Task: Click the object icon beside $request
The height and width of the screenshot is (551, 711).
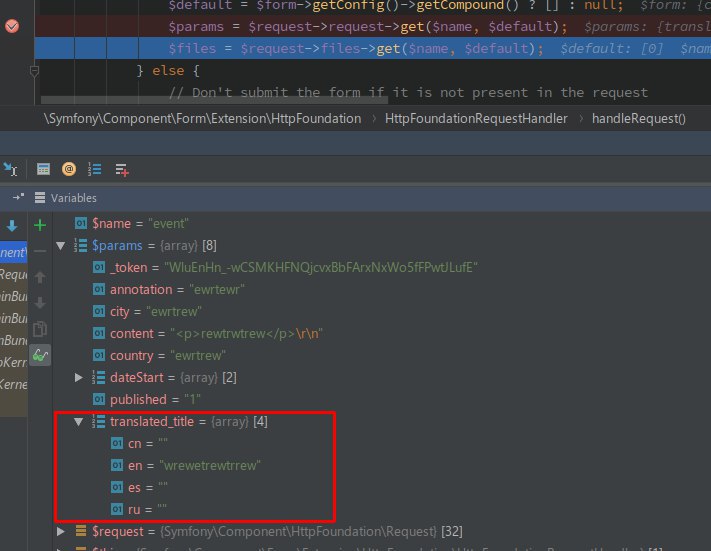Action: [x=81, y=531]
